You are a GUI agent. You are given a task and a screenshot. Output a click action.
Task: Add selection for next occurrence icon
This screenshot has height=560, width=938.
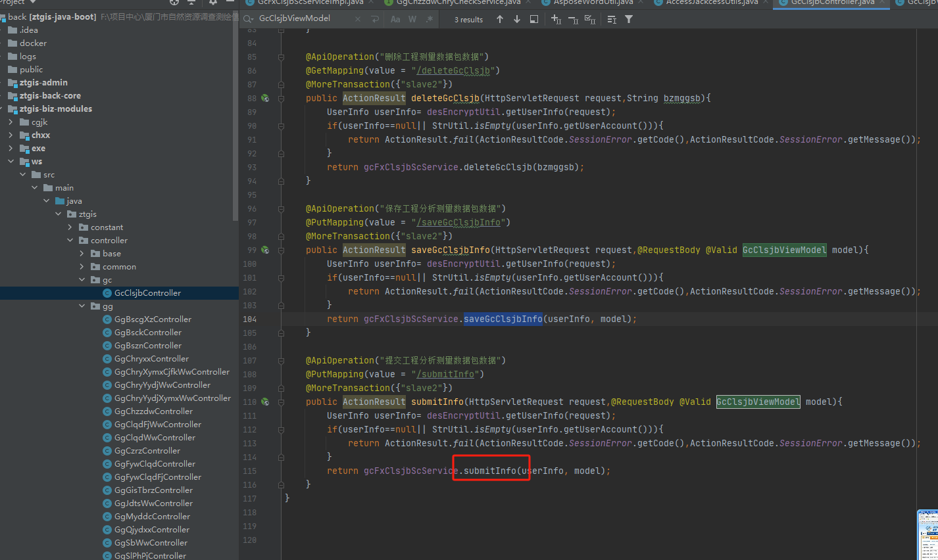[x=556, y=20]
